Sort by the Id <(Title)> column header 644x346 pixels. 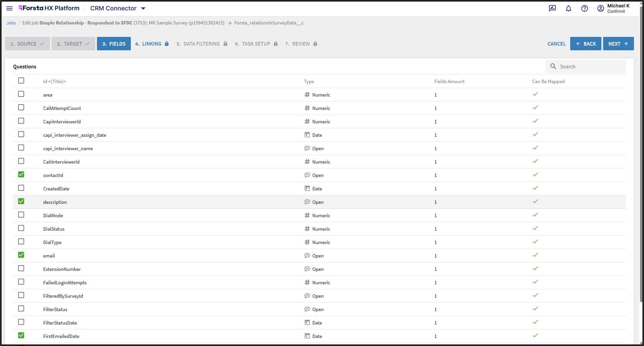[54, 81]
